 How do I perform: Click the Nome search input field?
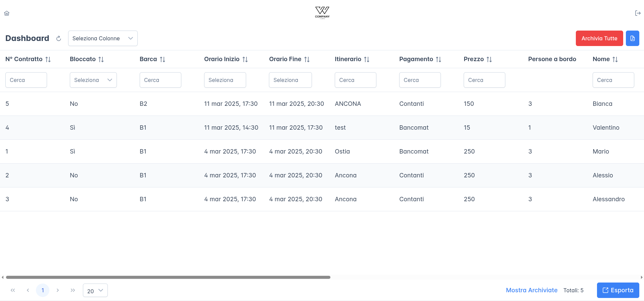click(x=613, y=80)
